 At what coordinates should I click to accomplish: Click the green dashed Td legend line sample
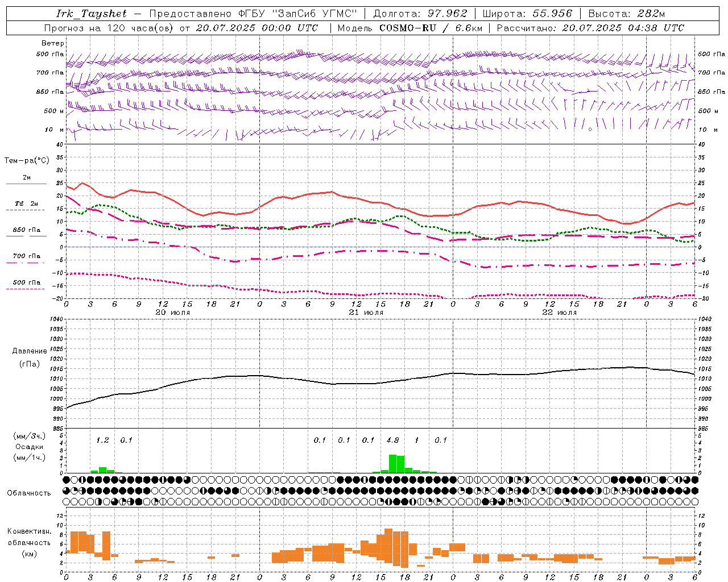pyautogui.click(x=25, y=210)
